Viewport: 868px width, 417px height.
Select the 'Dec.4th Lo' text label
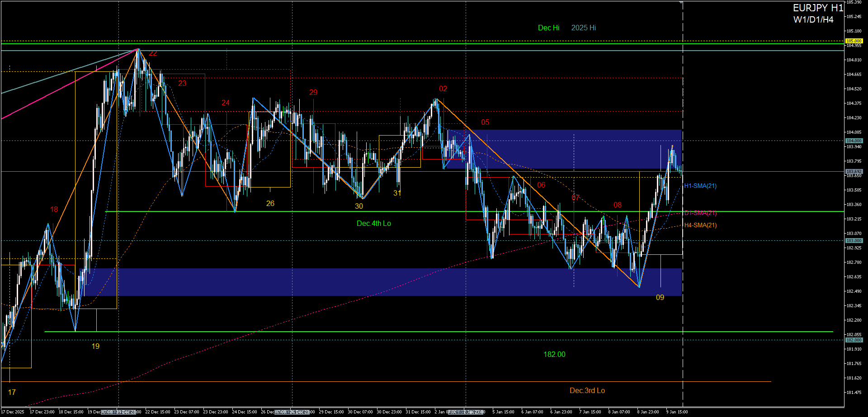[373, 223]
